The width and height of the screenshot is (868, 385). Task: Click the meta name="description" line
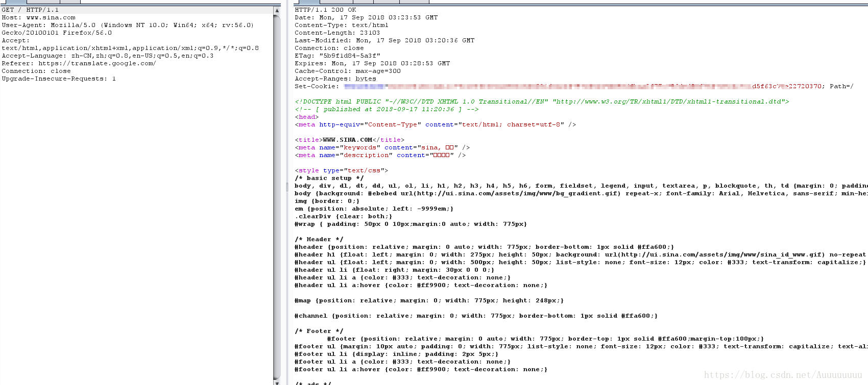380,155
